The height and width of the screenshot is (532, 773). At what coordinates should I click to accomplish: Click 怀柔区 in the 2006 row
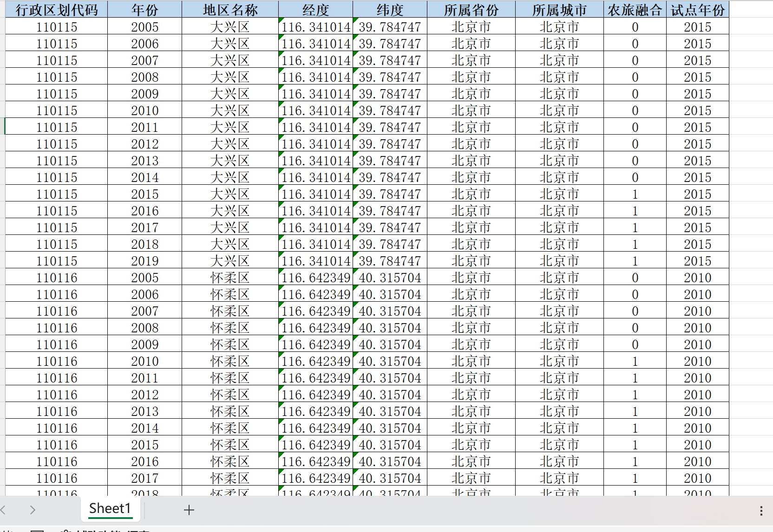[x=230, y=294]
